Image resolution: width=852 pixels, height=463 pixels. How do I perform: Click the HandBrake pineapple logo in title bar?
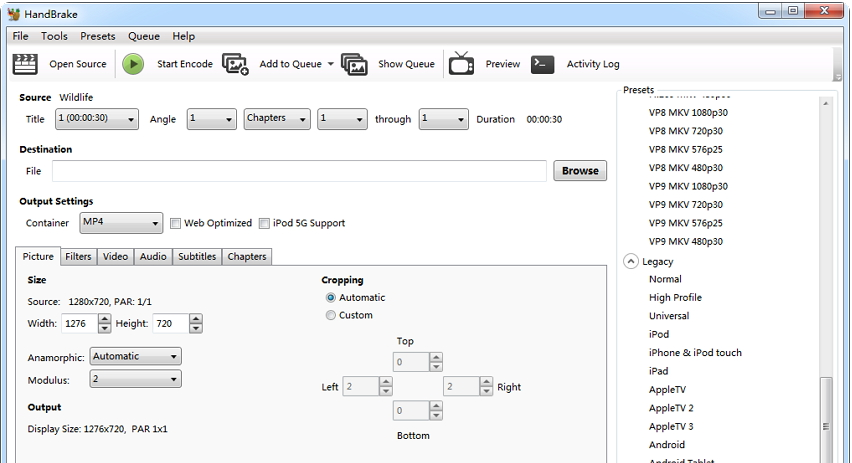point(14,14)
